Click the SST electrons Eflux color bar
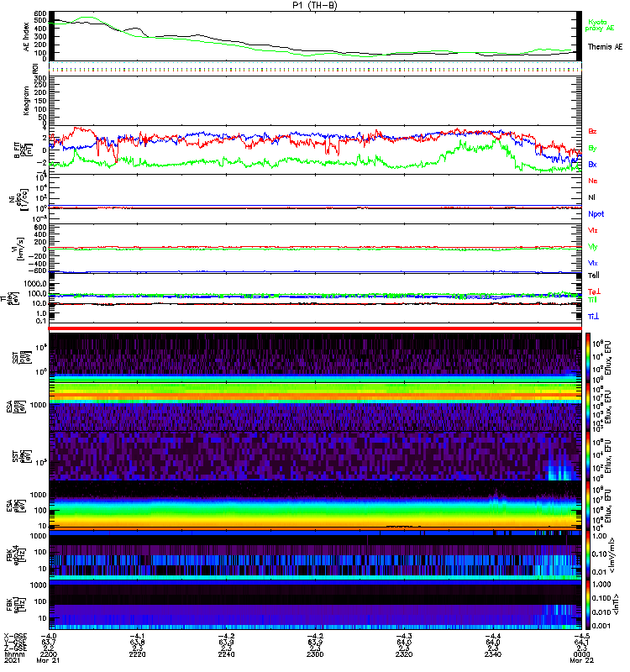630x672 pixels. (x=587, y=456)
